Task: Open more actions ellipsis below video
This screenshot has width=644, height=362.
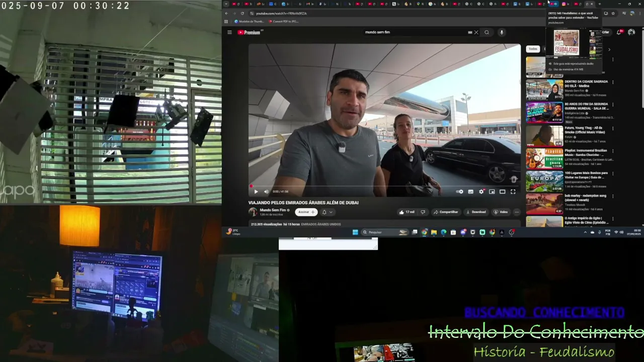Action: pos(516,212)
